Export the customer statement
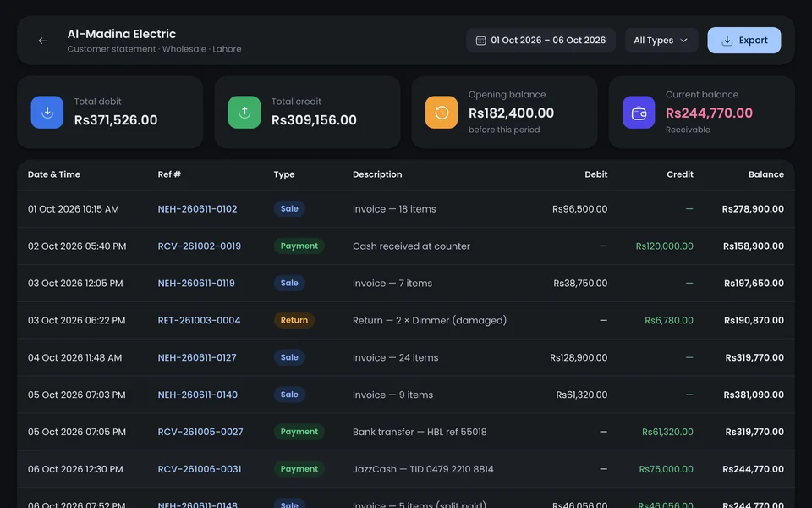The image size is (812, 508). (x=744, y=41)
